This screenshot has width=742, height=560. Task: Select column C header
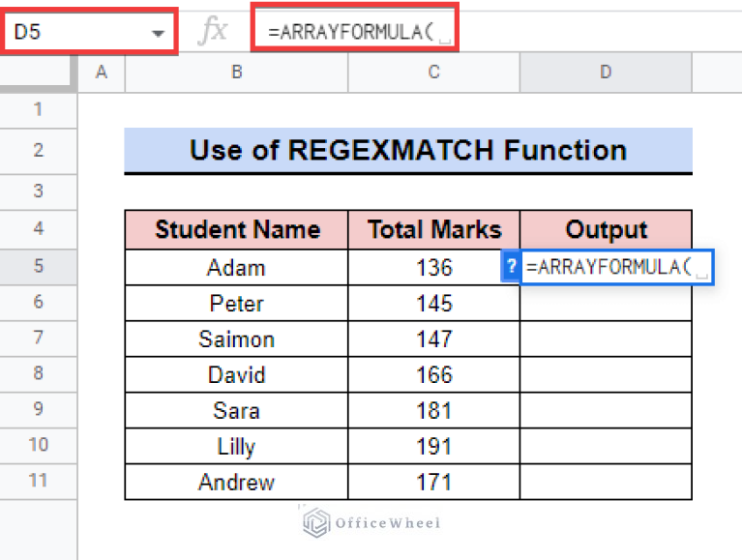tap(433, 73)
